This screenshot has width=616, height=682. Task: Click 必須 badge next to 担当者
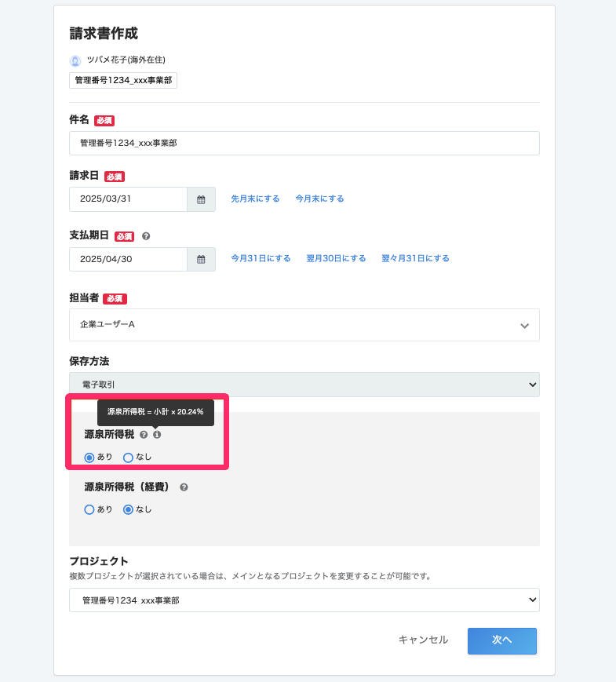115,299
